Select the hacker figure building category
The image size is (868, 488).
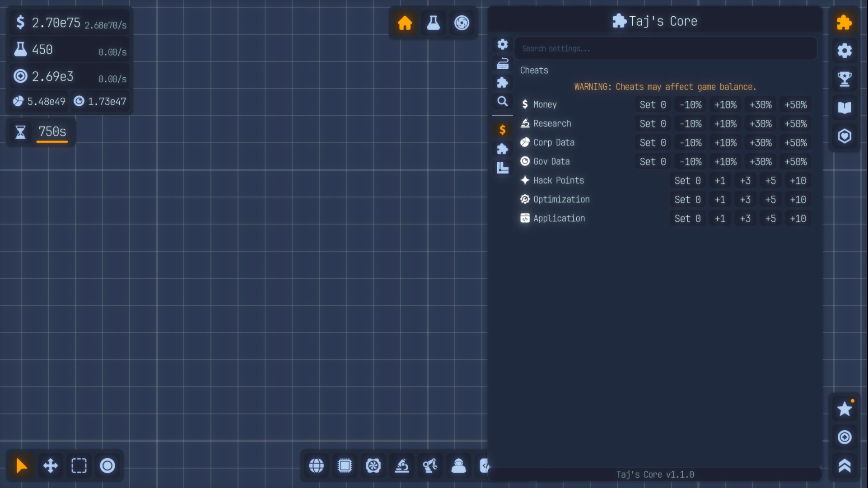(x=458, y=465)
